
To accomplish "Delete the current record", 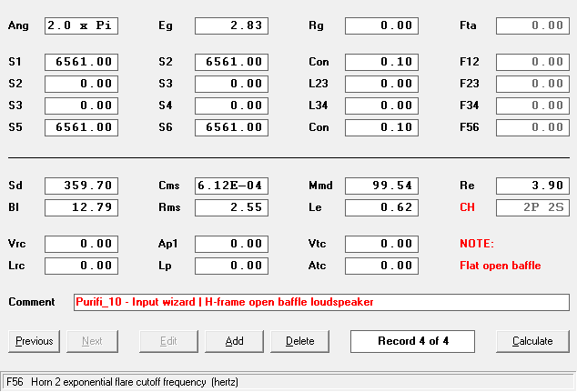I will point(300,341).
